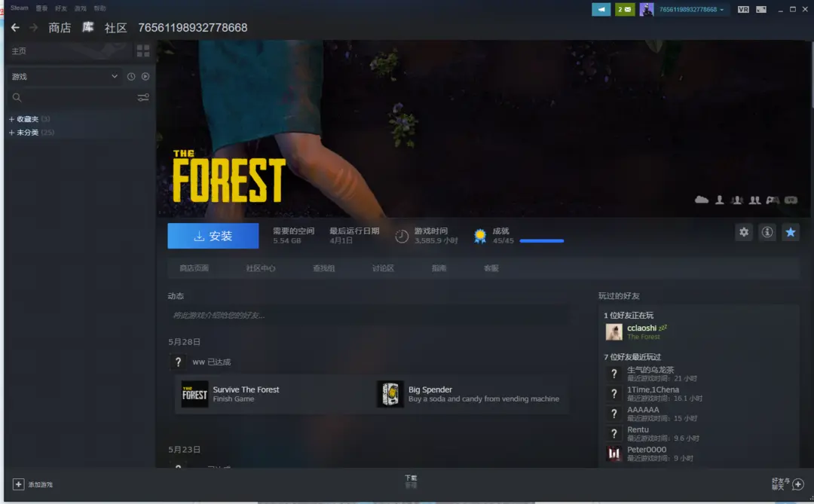Open advanced filter options in sidebar
Screen dimensions: 814x504
(x=142, y=98)
